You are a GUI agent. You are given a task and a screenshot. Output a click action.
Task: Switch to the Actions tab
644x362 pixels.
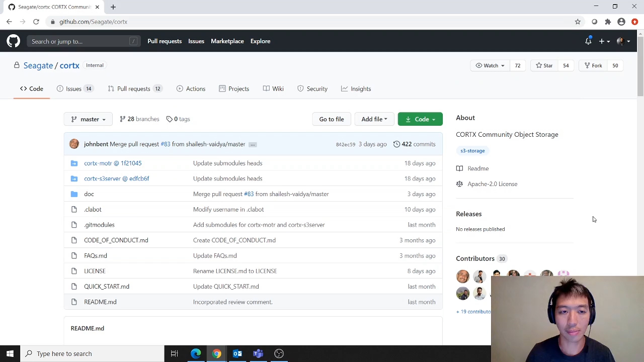[191, 88]
